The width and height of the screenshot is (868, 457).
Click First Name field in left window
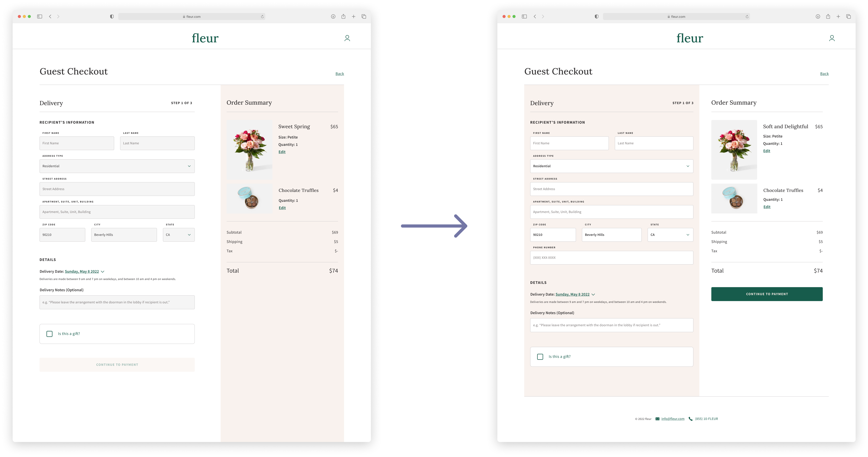click(77, 143)
